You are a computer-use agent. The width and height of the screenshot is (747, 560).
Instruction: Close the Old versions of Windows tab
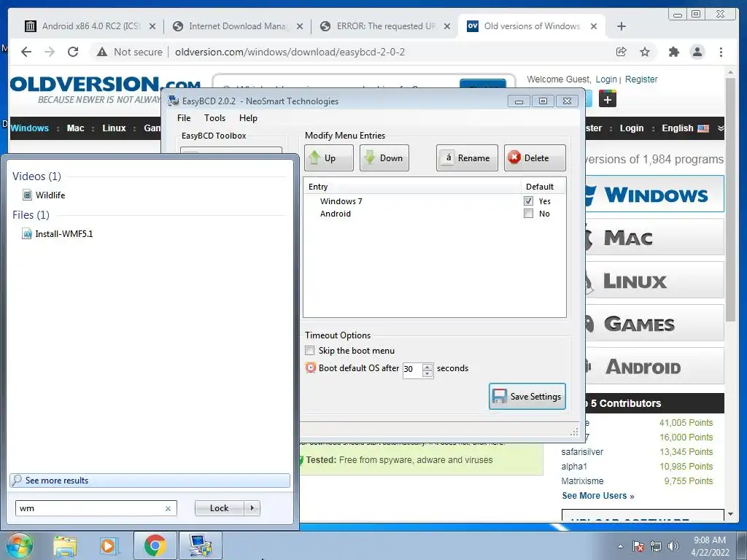594,26
